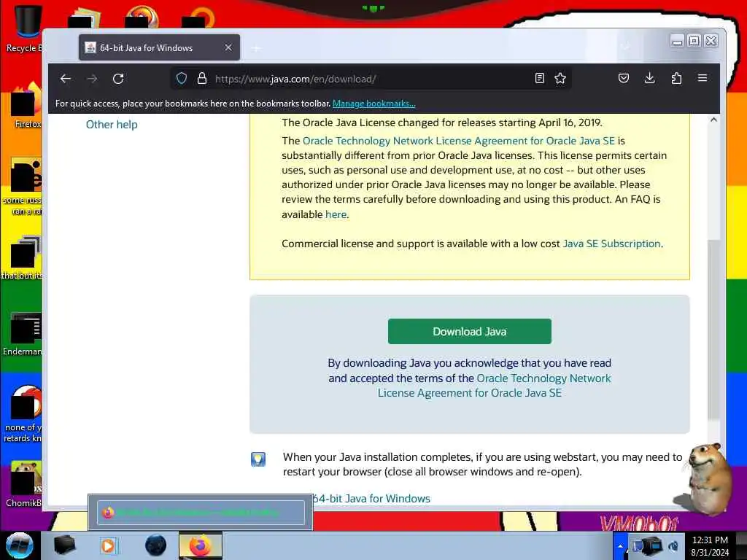
Task: Maximize the Firefox window
Action: point(694,41)
